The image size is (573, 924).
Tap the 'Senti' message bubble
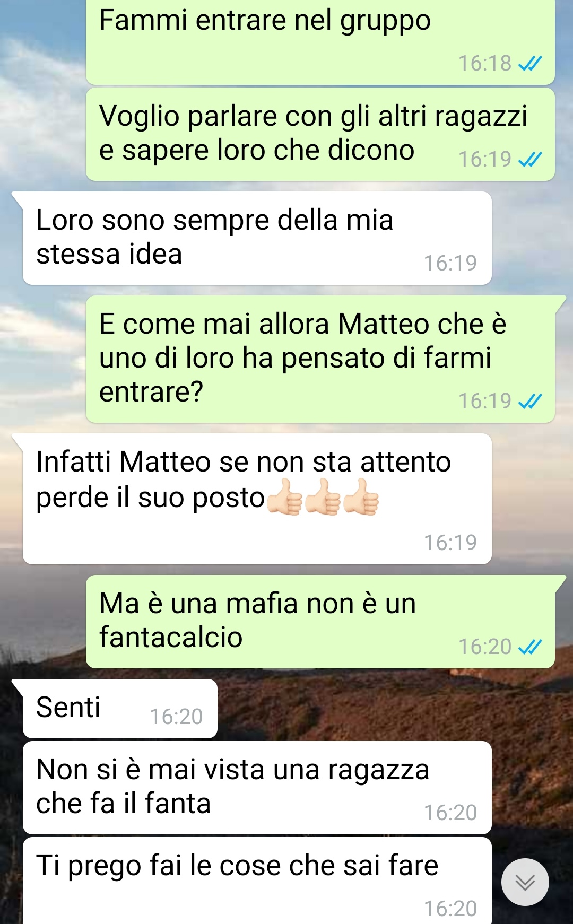click(x=120, y=709)
